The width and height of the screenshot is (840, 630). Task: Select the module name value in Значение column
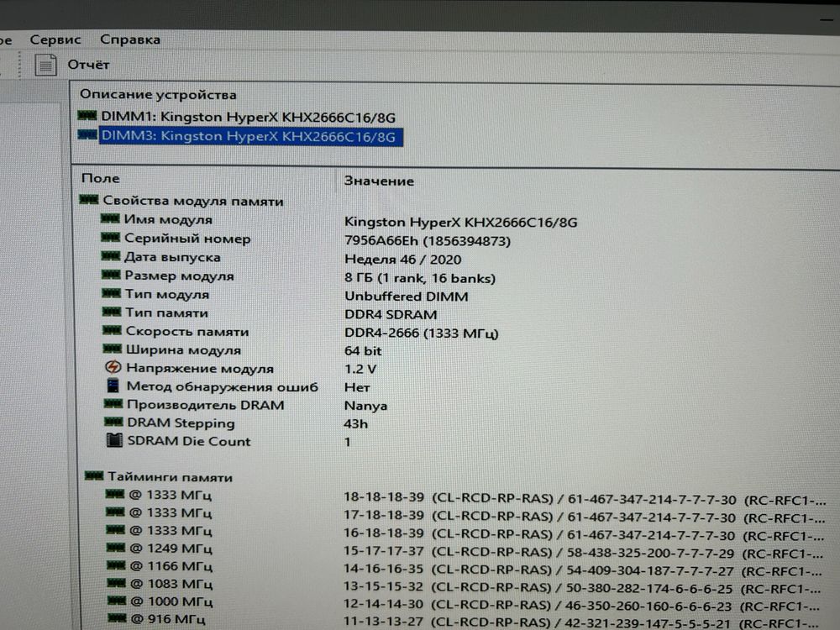(460, 222)
